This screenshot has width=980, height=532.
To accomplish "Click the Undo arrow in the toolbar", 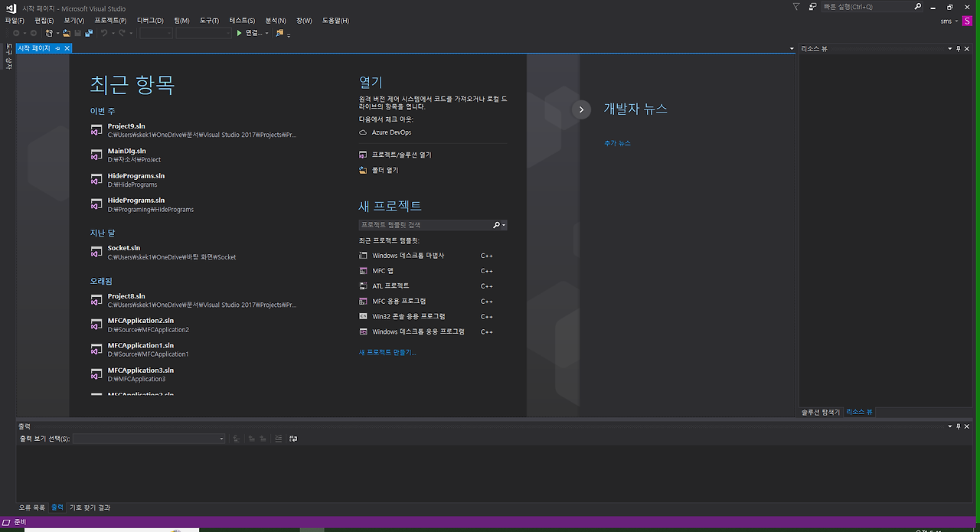I will (104, 33).
